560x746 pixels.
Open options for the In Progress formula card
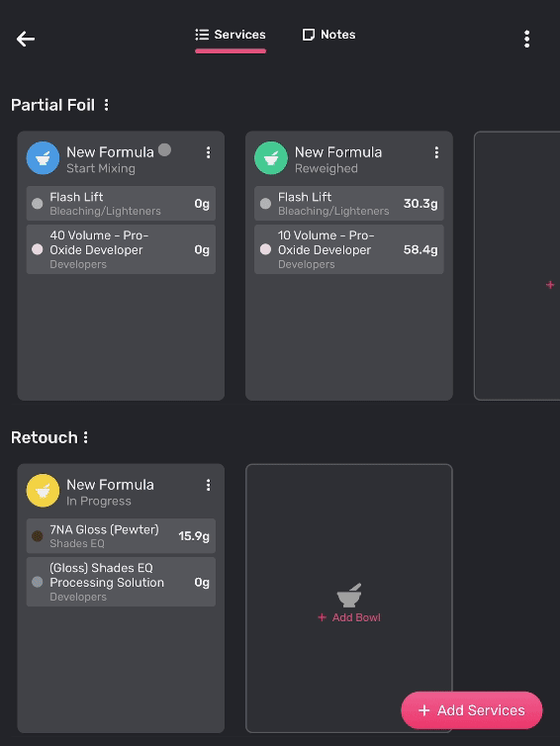click(x=208, y=485)
